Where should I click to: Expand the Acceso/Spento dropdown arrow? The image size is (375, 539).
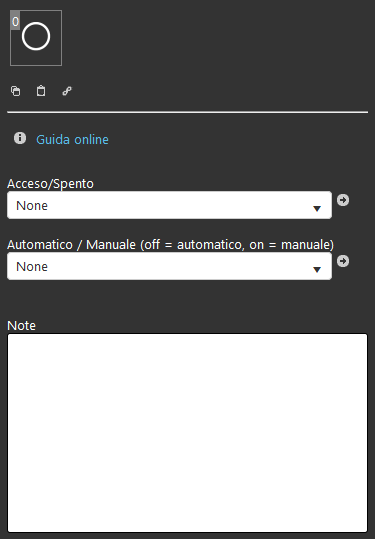click(317, 208)
